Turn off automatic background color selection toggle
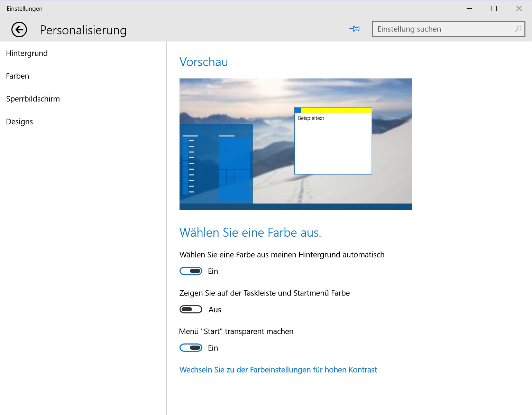 coord(191,271)
